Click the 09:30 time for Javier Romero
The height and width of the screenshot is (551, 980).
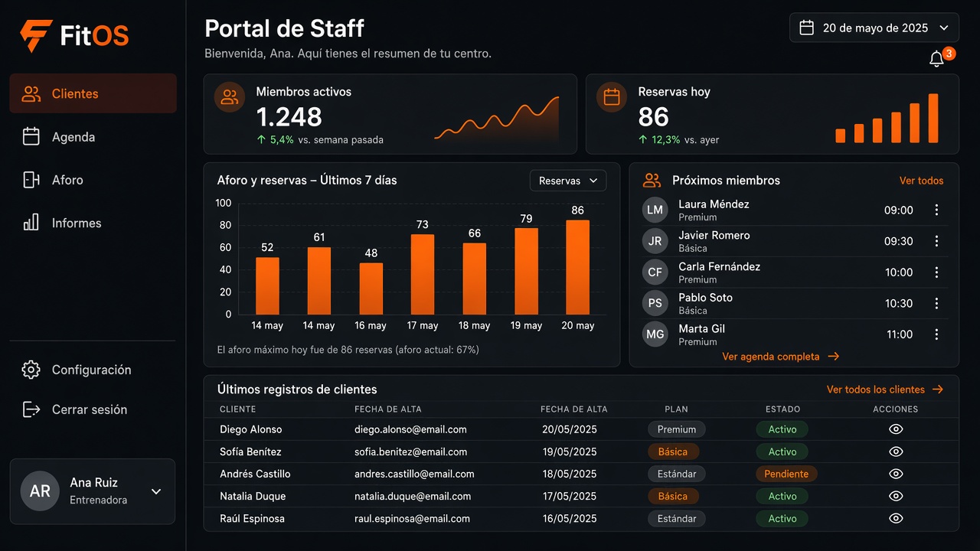click(899, 241)
